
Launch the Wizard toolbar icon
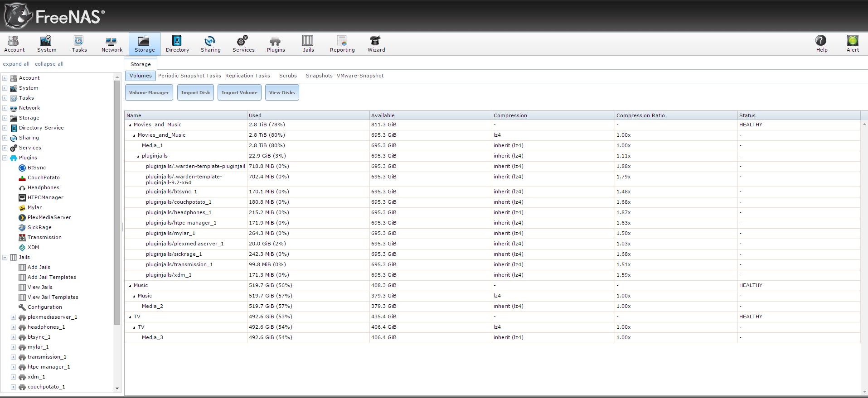(376, 44)
